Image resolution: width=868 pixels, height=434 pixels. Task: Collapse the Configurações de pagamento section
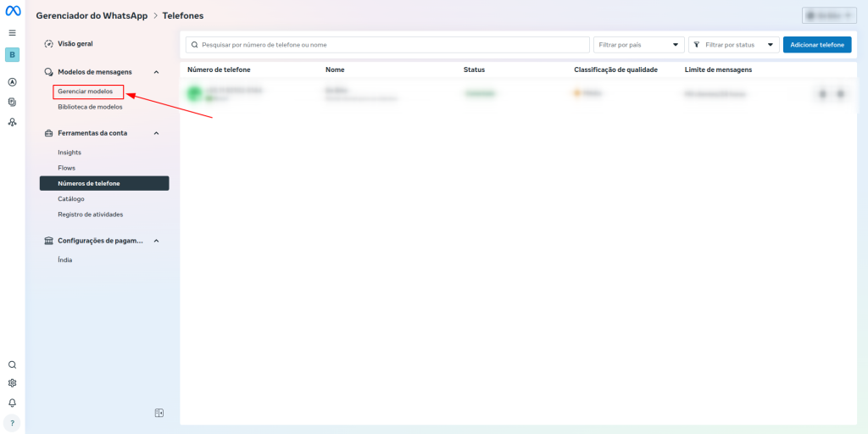[156, 241]
